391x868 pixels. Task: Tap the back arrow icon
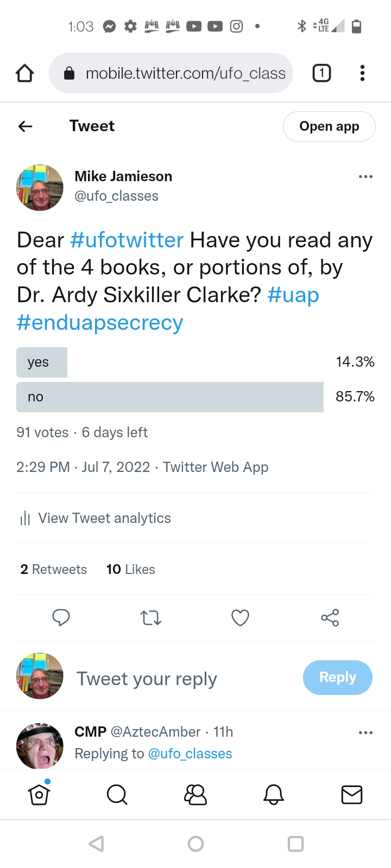26,126
